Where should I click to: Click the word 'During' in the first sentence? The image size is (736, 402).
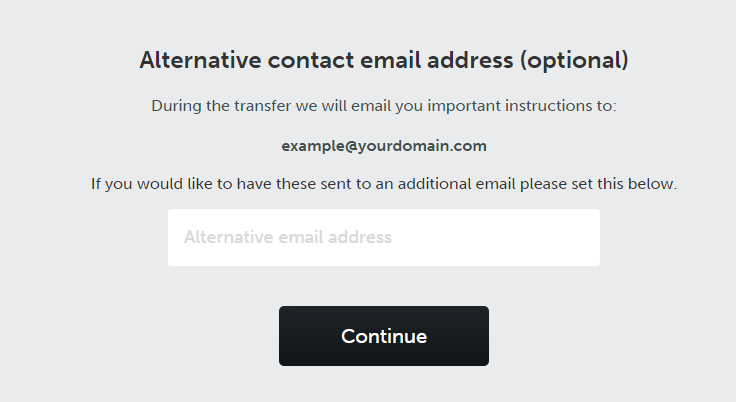pos(176,106)
